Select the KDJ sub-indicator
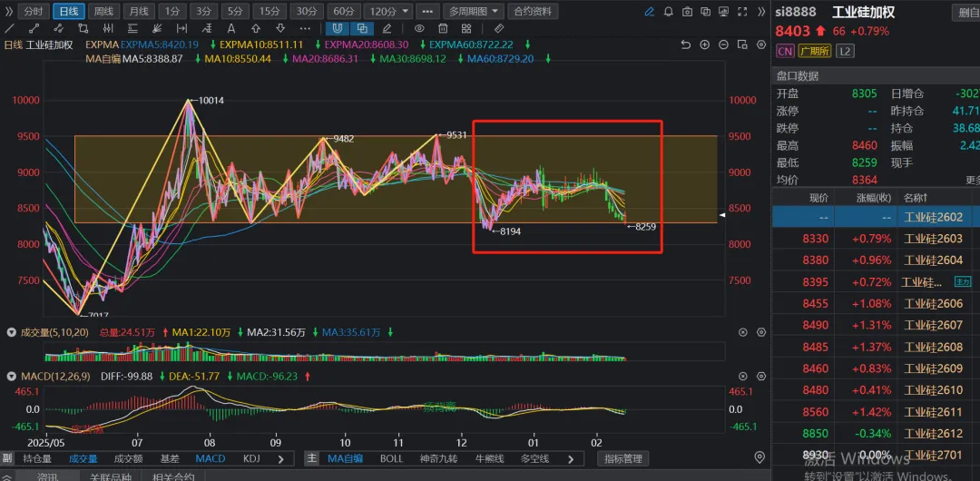The height and width of the screenshot is (481, 980). (x=251, y=458)
